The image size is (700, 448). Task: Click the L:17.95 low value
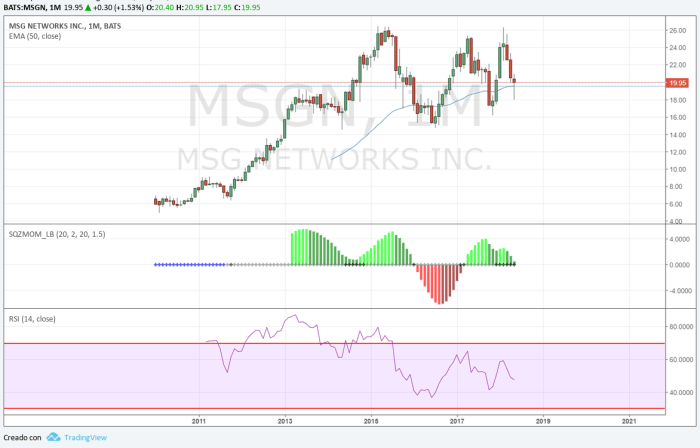[218, 7]
